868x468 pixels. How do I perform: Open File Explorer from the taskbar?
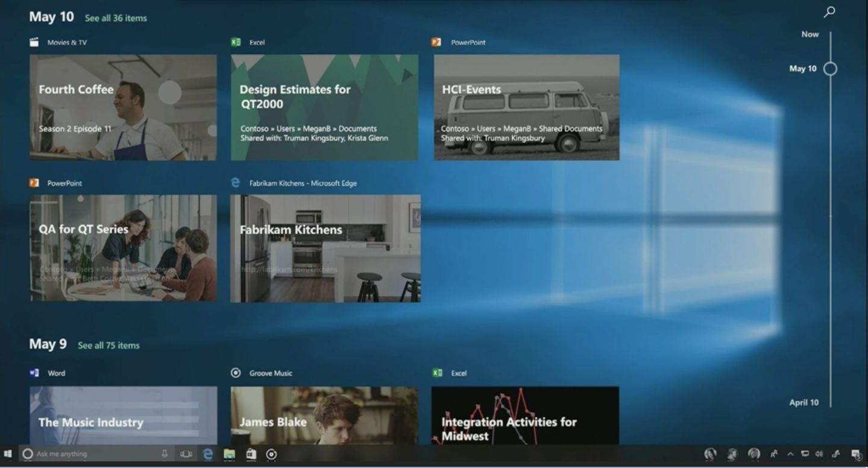point(229,454)
